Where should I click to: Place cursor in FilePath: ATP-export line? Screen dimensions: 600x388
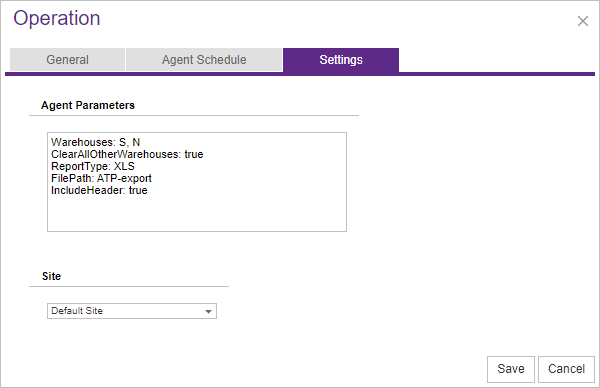101,178
